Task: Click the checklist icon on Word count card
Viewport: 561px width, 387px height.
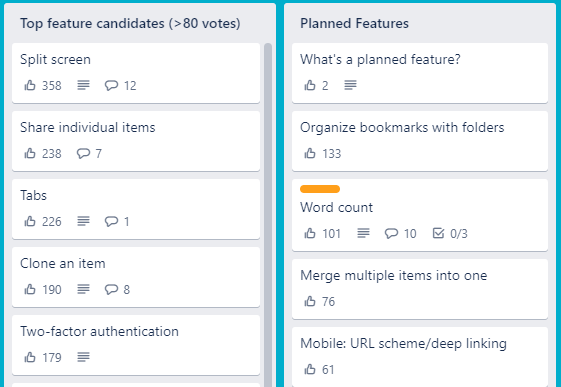Action: (438, 233)
